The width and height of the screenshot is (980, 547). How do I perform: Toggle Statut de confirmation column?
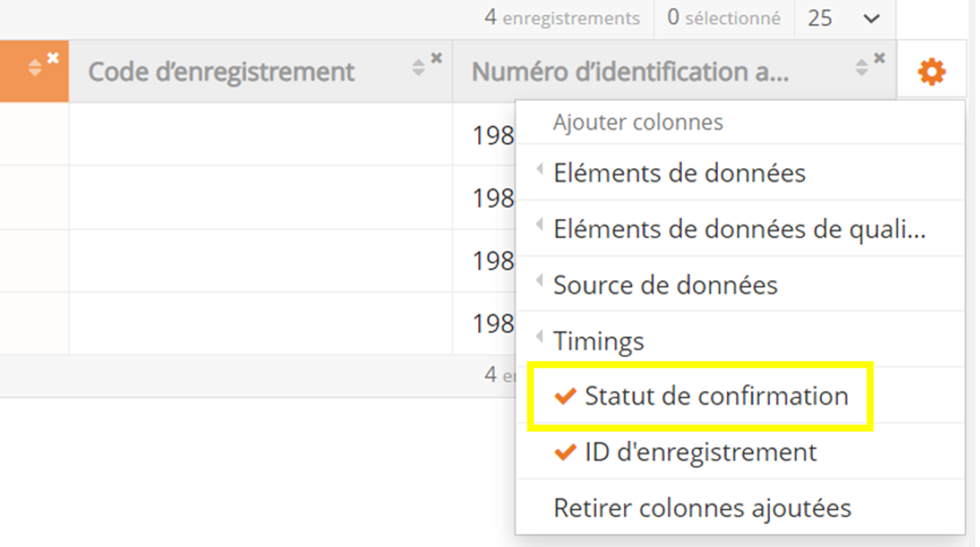tap(716, 396)
